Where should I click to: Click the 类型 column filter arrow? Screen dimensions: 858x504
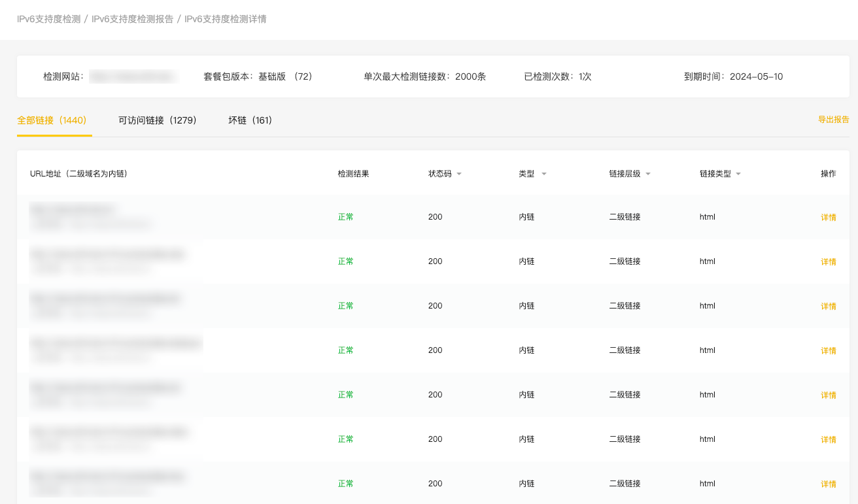coord(543,174)
